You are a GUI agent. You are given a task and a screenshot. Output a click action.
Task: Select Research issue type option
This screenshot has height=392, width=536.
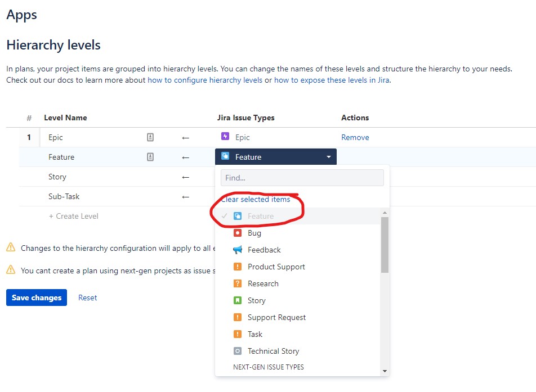click(x=298, y=284)
